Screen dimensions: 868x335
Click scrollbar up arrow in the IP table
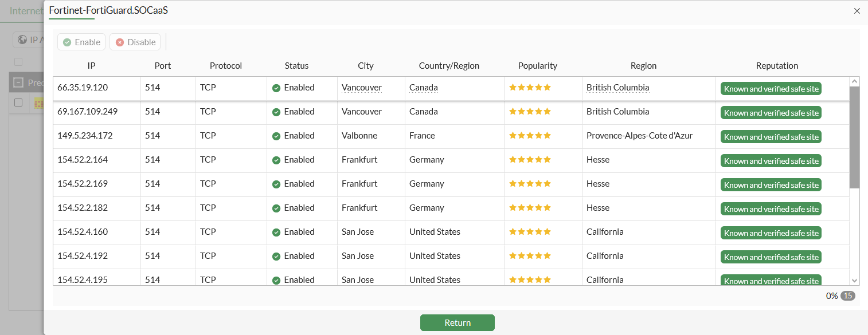tap(854, 82)
